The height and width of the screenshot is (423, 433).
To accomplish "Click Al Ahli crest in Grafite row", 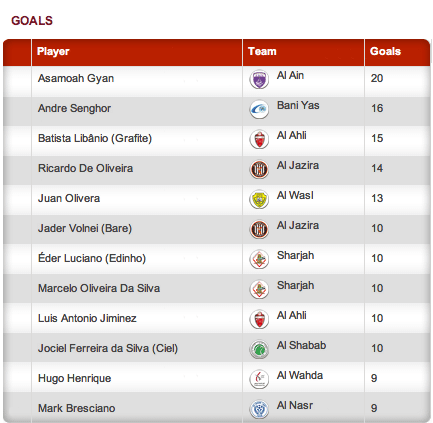I will tap(259, 139).
